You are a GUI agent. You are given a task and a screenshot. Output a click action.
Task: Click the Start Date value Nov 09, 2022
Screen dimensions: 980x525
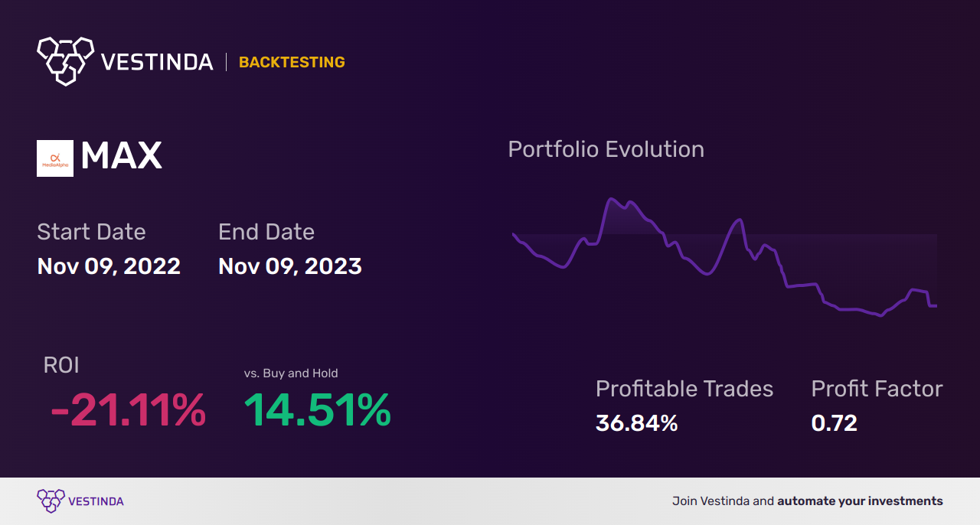click(x=109, y=266)
